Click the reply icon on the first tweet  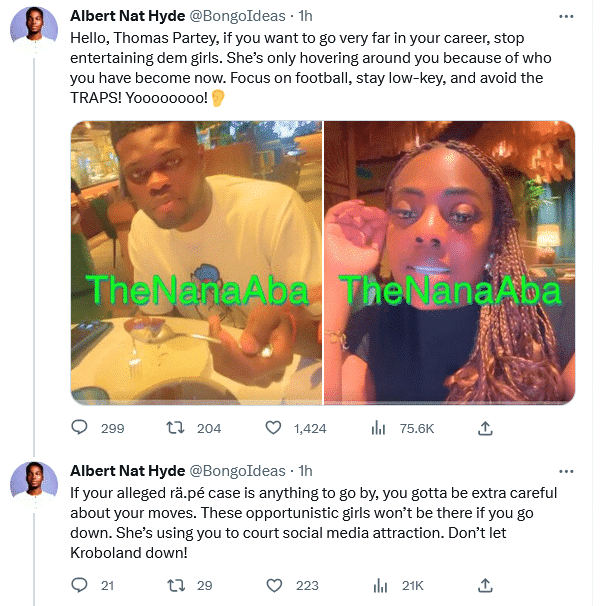point(81,428)
